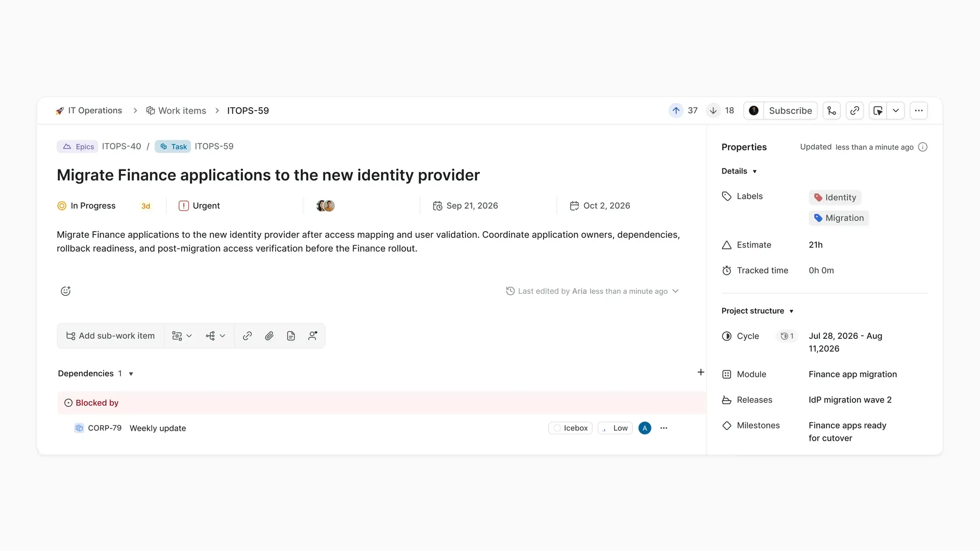Viewport: 980px width, 551px height.
Task: Click the Migration label
Action: [x=839, y=218]
